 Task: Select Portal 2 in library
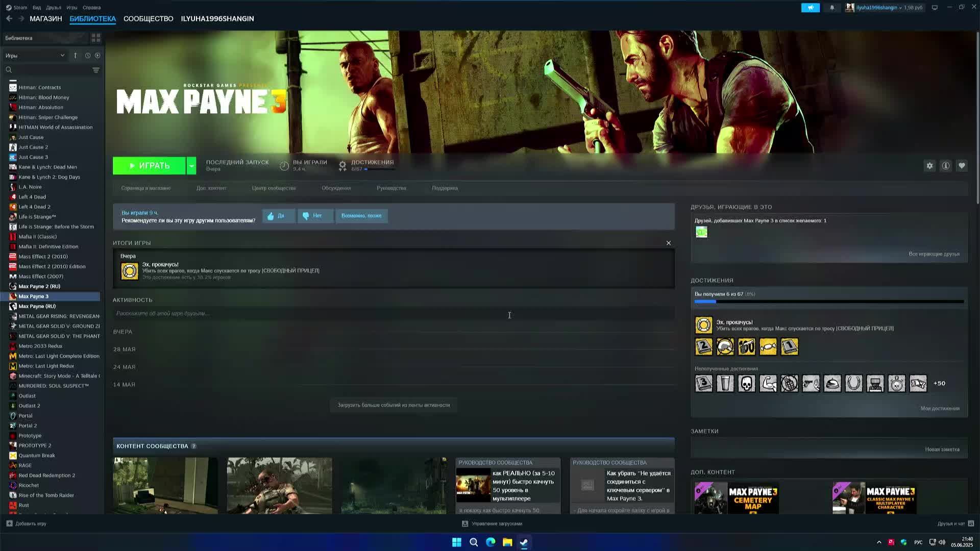click(x=28, y=425)
